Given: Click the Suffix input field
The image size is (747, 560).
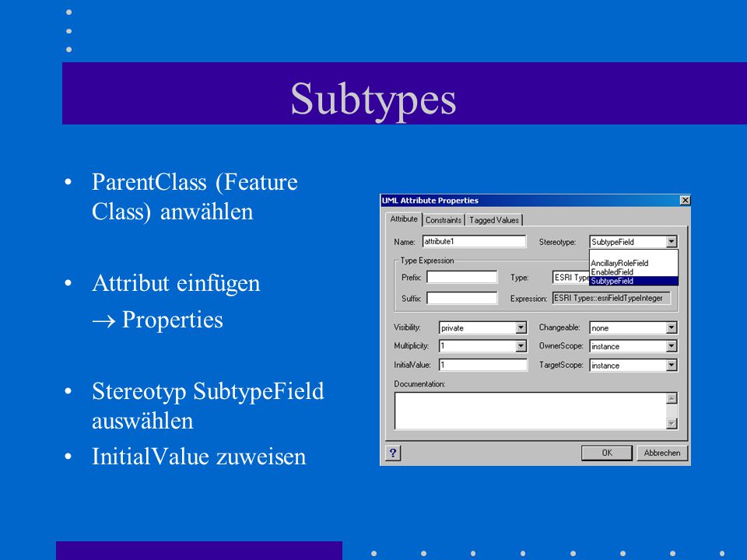Looking at the screenshot, I should (462, 298).
